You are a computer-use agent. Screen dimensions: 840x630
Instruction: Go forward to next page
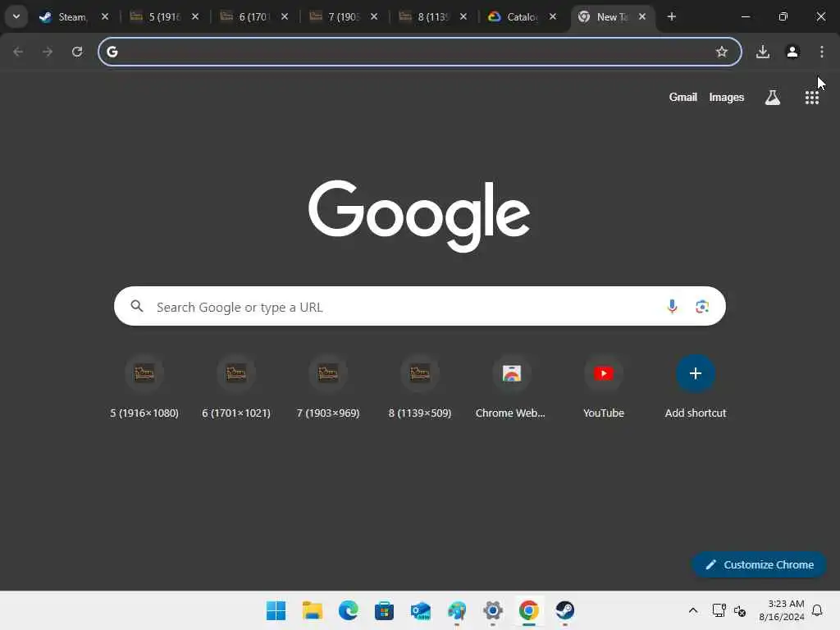[48, 52]
